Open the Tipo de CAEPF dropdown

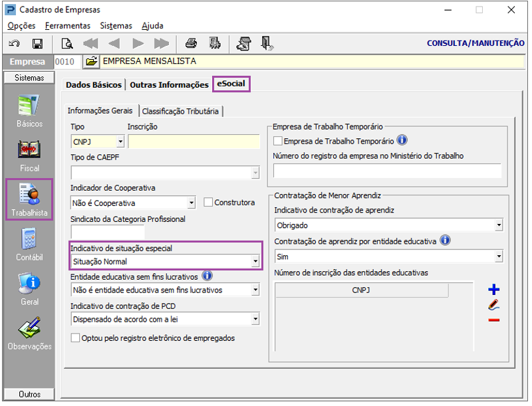pos(255,173)
